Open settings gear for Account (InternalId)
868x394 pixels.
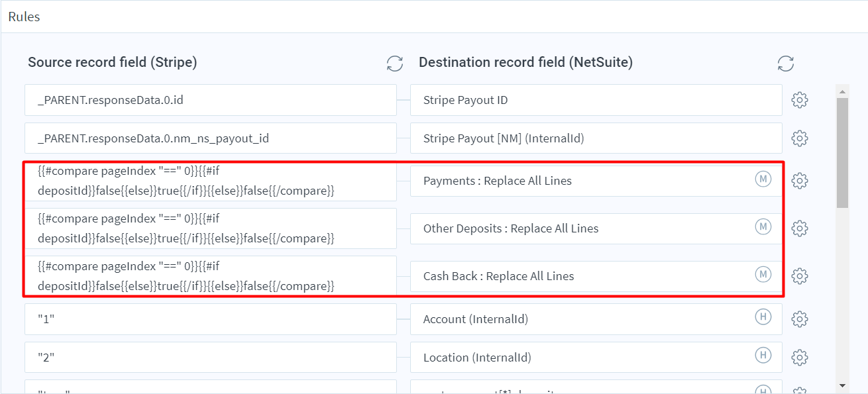click(x=800, y=319)
